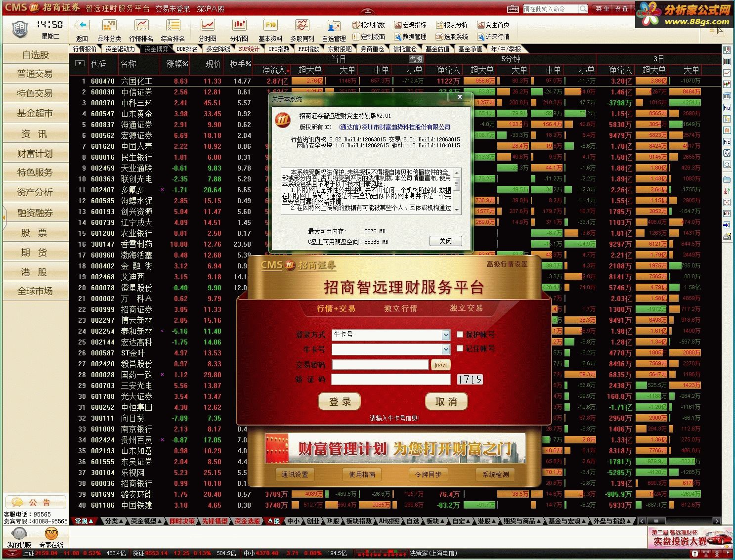The image size is (735, 560).
Task: Open 沪深行情 toolbar item
Action: click(493, 37)
